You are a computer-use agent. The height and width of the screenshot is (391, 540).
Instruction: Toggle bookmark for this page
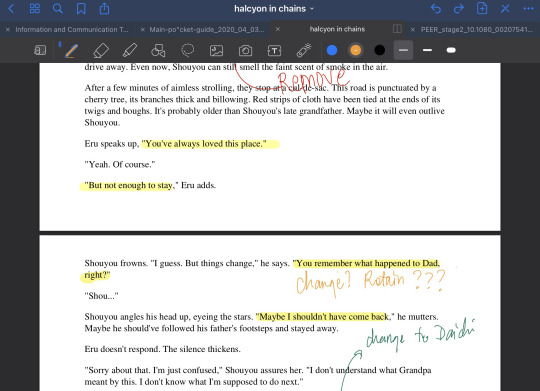coord(81,9)
